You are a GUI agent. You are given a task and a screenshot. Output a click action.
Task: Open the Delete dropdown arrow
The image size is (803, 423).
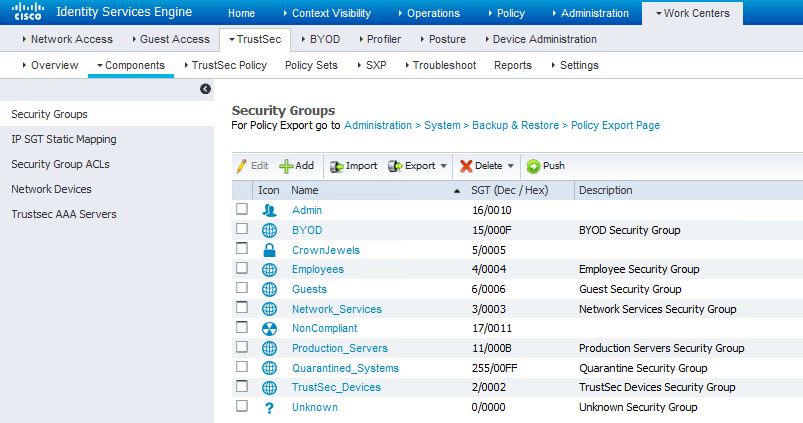(x=511, y=166)
